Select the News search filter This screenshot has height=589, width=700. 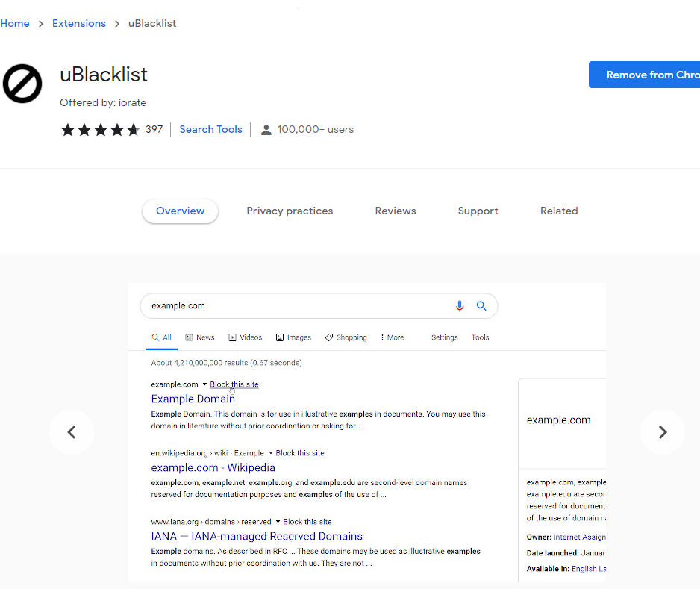pos(200,337)
